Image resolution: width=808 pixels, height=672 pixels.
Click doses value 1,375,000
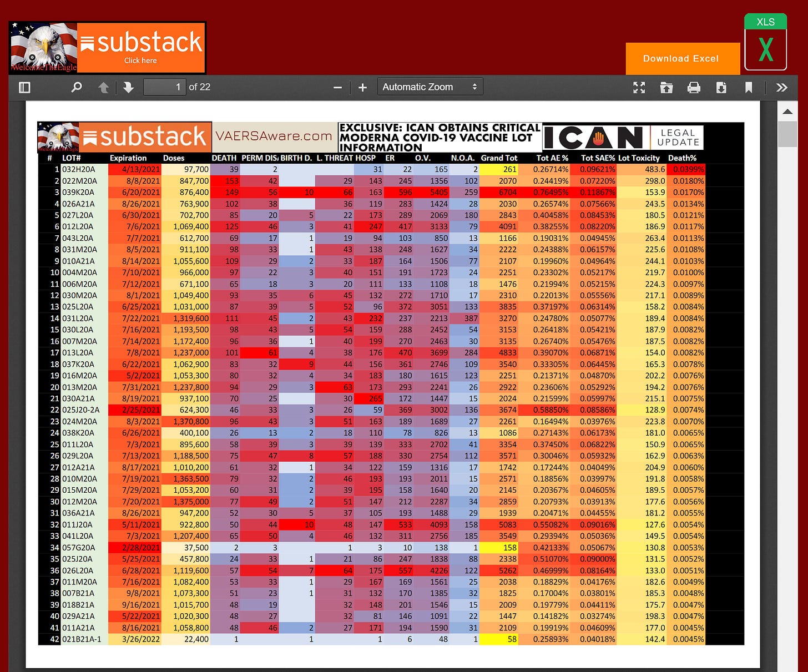tap(191, 502)
